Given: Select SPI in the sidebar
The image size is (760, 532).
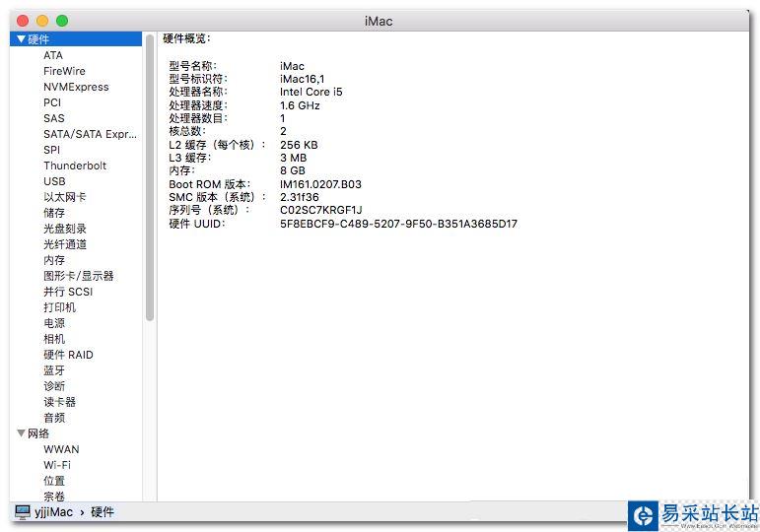Looking at the screenshot, I should (51, 150).
